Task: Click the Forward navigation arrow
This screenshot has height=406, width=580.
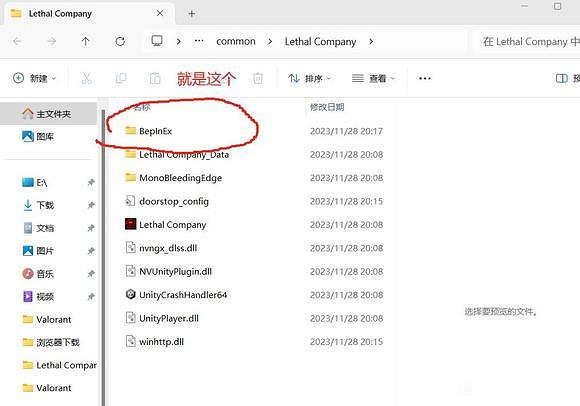Action: [51, 41]
